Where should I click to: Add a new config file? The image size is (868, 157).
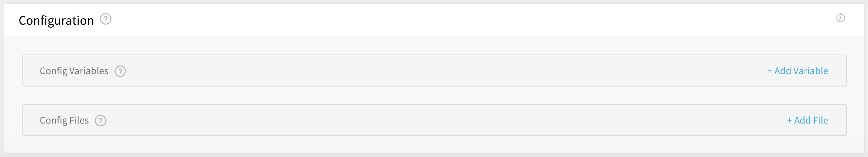coord(808,120)
